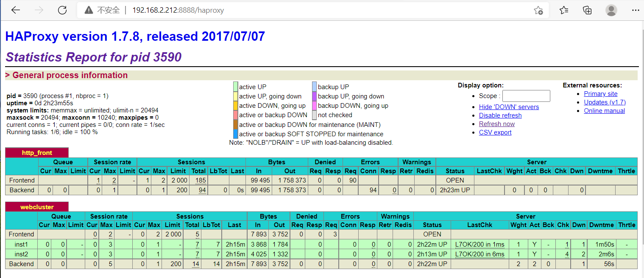Click inst2 downtime value 2m6s
644x278 pixels.
point(607,254)
